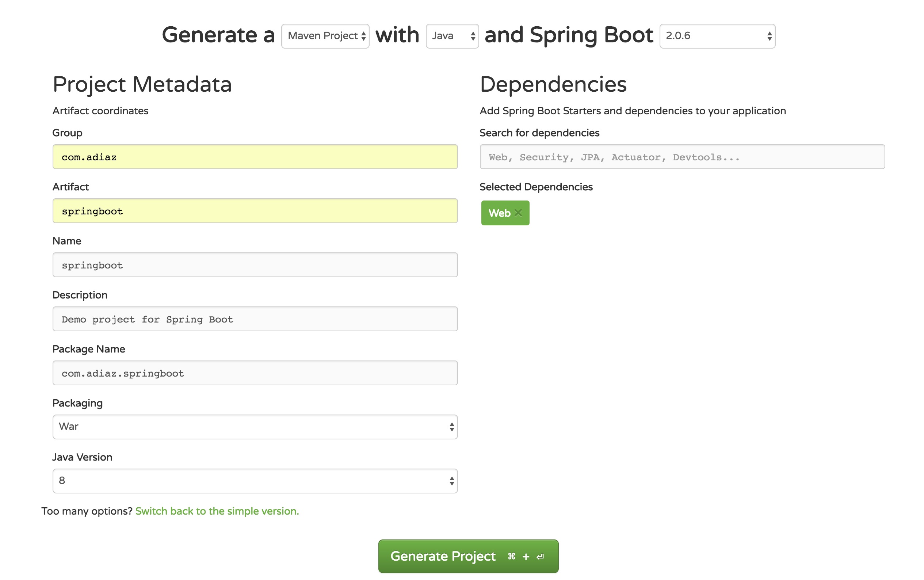Select the Web dependency label
Viewport: 924px width, 580px height.
499,213
